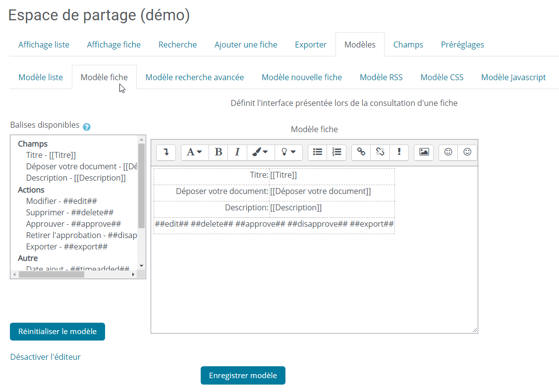Click the Réinitialiser le modèle button
This screenshot has width=559, height=392.
click(57, 332)
